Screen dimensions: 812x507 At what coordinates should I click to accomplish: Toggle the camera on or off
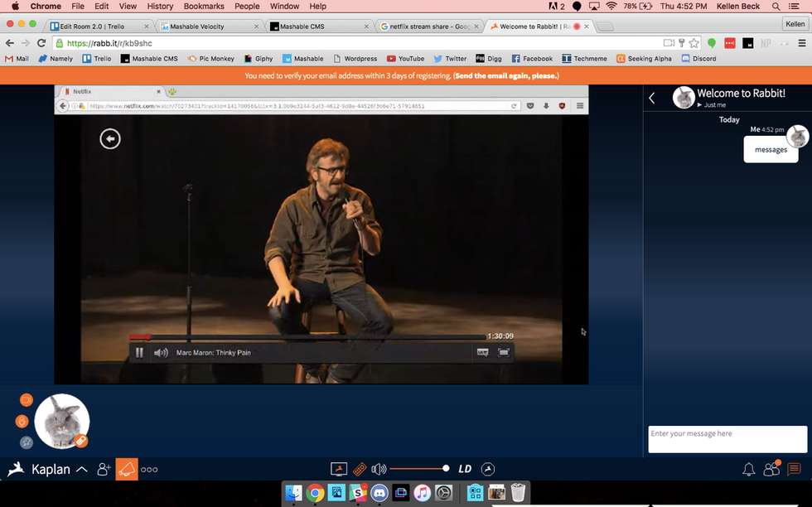tap(26, 400)
